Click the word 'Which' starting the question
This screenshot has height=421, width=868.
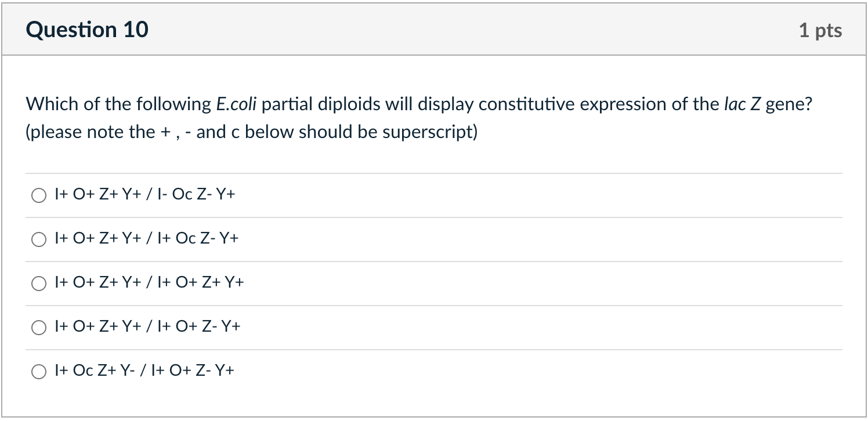click(x=46, y=104)
